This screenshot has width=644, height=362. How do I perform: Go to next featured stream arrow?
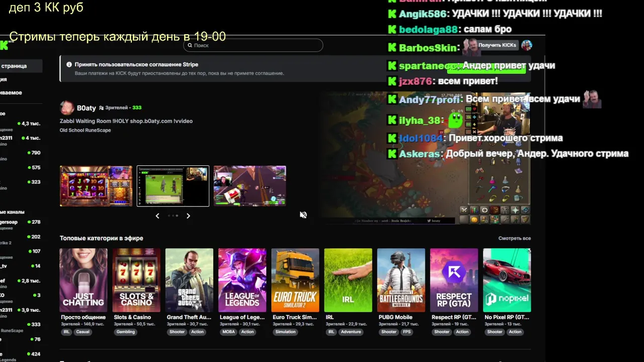click(x=188, y=216)
